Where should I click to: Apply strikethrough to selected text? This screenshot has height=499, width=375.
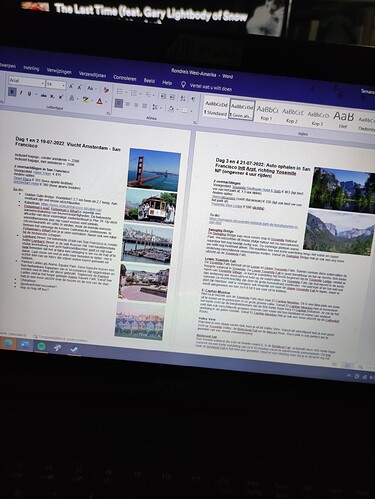coord(43,95)
